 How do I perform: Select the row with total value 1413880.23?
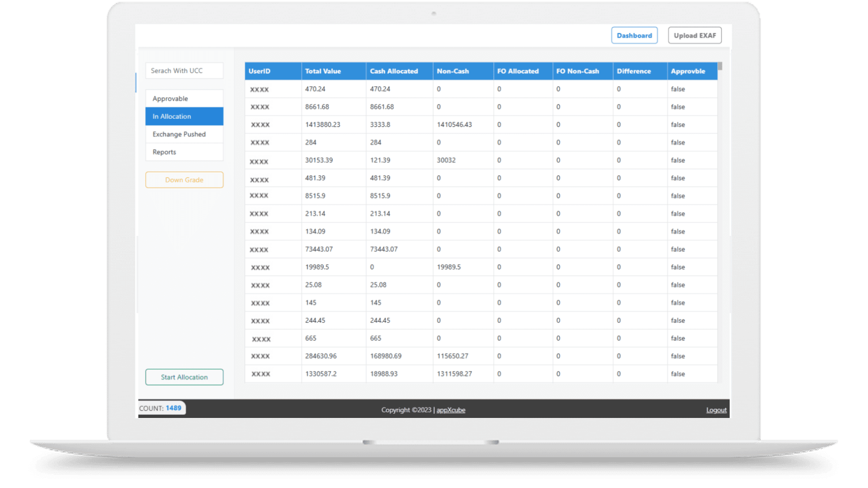[322, 125]
